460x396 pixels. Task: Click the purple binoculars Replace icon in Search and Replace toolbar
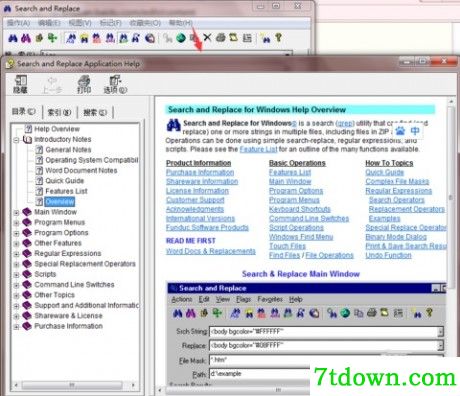(26, 38)
